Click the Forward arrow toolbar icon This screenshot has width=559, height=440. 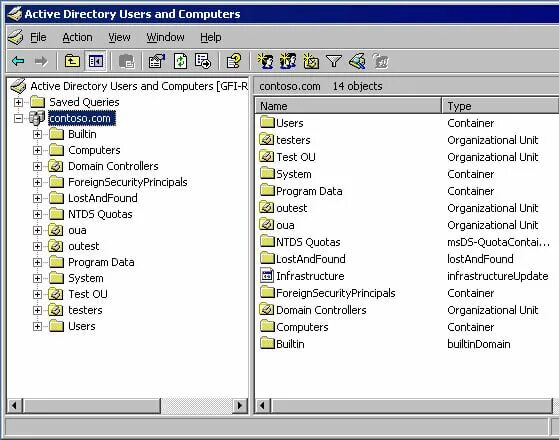tap(41, 61)
